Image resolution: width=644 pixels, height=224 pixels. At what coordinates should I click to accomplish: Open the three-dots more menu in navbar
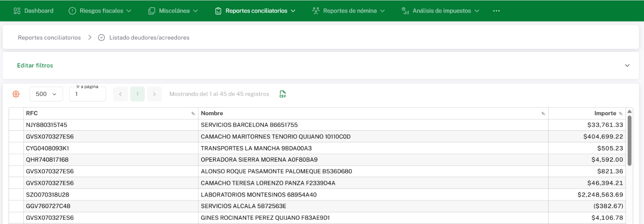point(497,11)
